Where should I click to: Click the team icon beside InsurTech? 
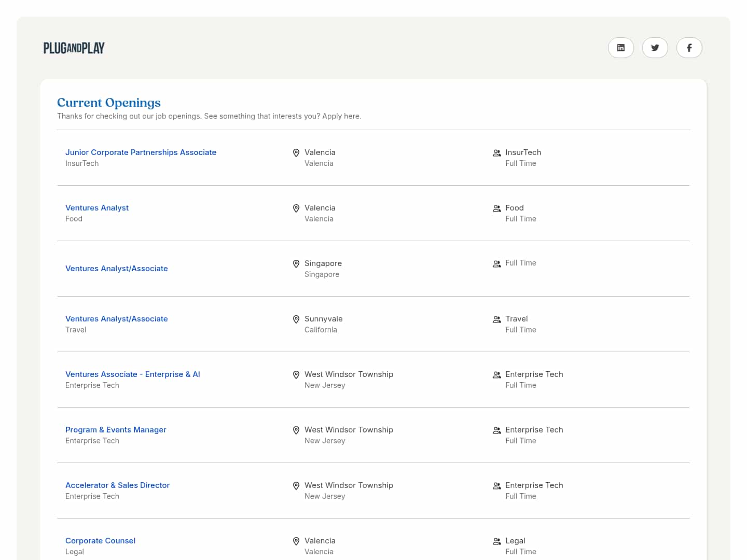496,153
